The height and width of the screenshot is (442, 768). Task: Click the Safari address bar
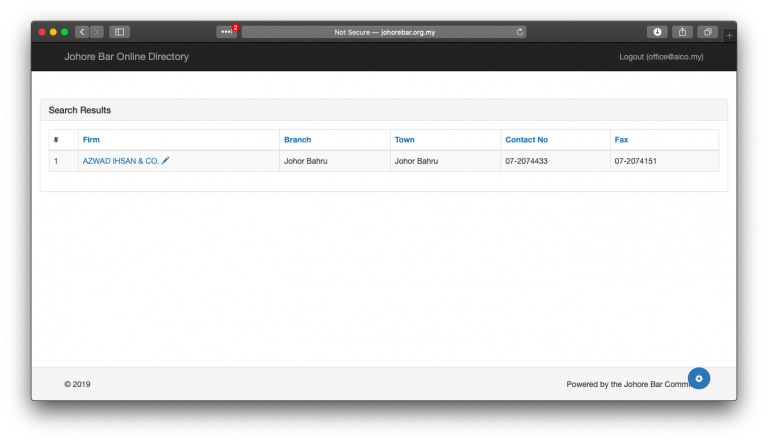click(385, 32)
